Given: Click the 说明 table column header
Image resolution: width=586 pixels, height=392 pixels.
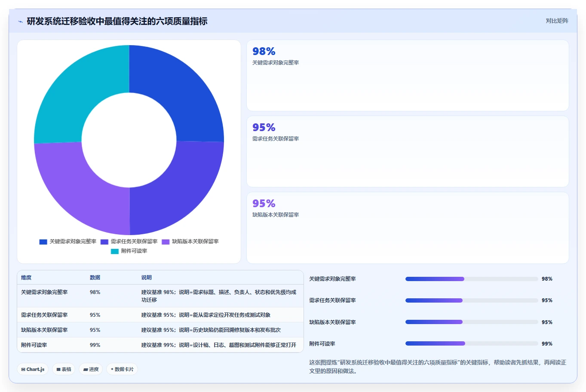Looking at the screenshot, I should point(147,278).
